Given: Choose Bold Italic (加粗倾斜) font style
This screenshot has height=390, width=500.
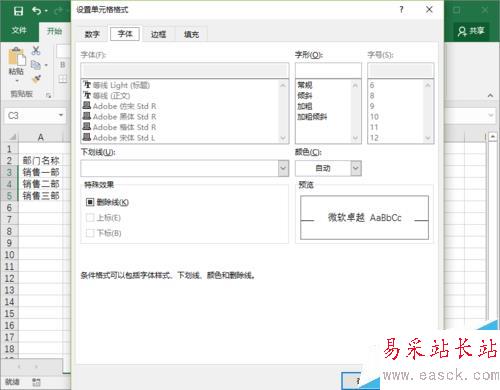Looking at the screenshot, I should click(x=312, y=117).
